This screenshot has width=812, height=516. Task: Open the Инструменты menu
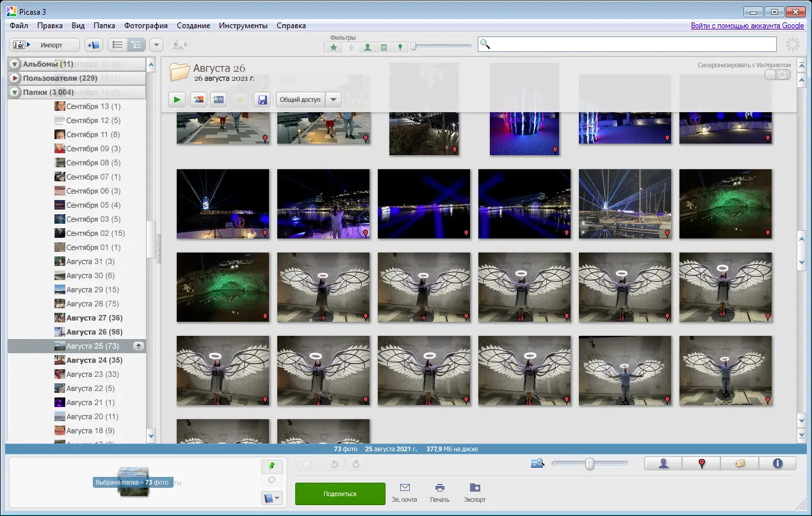(243, 26)
